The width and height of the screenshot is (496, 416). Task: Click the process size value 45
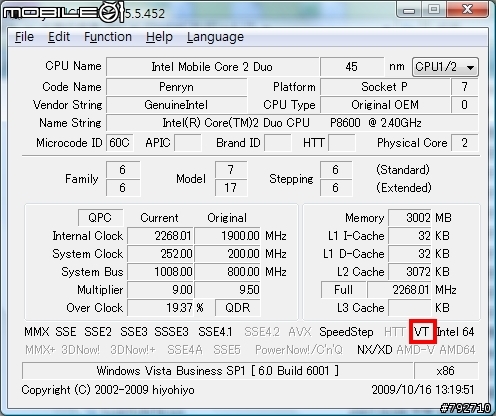coord(352,67)
